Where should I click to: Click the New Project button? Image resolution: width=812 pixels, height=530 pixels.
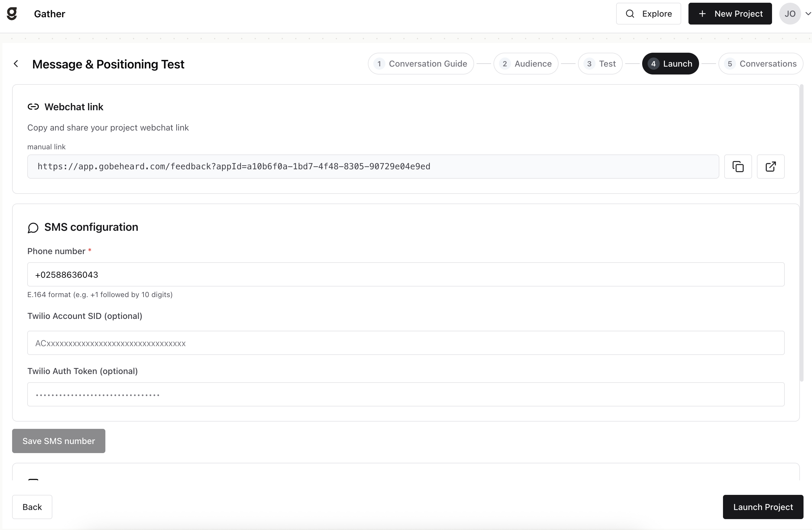click(x=730, y=14)
